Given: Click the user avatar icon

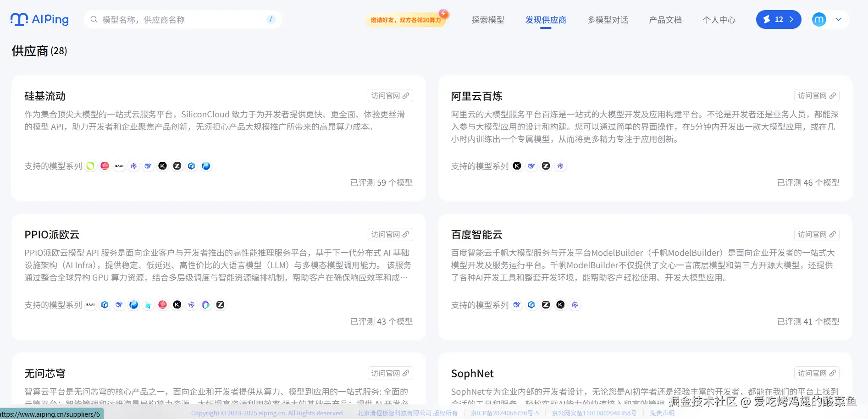Looking at the screenshot, I should (819, 19).
